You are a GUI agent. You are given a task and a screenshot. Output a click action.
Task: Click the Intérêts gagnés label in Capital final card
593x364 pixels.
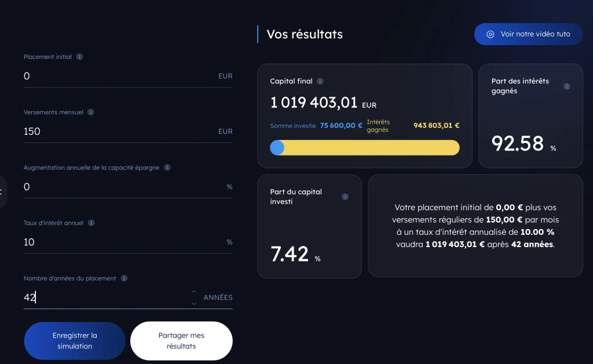click(x=378, y=126)
